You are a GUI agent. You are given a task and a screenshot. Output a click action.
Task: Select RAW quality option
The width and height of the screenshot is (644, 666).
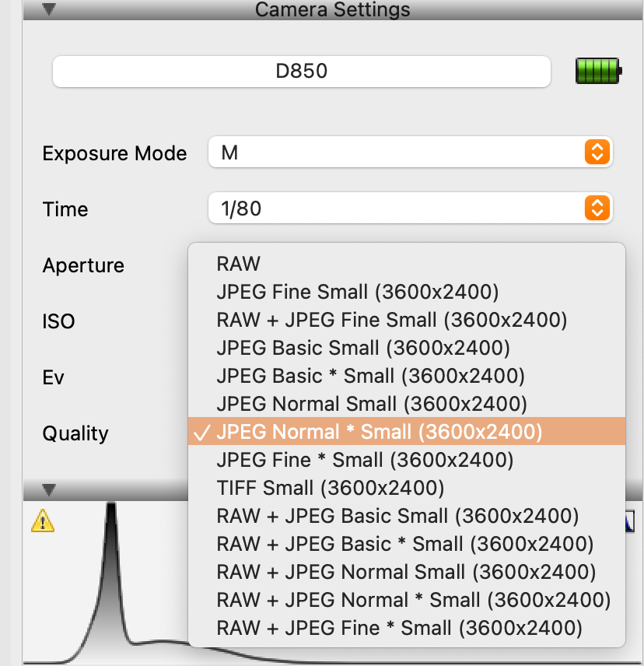pyautogui.click(x=407, y=264)
